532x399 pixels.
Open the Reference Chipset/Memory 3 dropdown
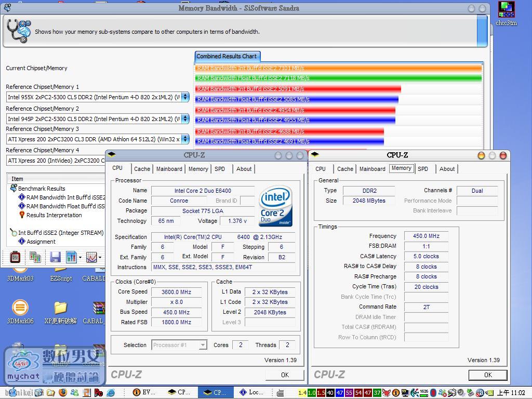click(185, 139)
